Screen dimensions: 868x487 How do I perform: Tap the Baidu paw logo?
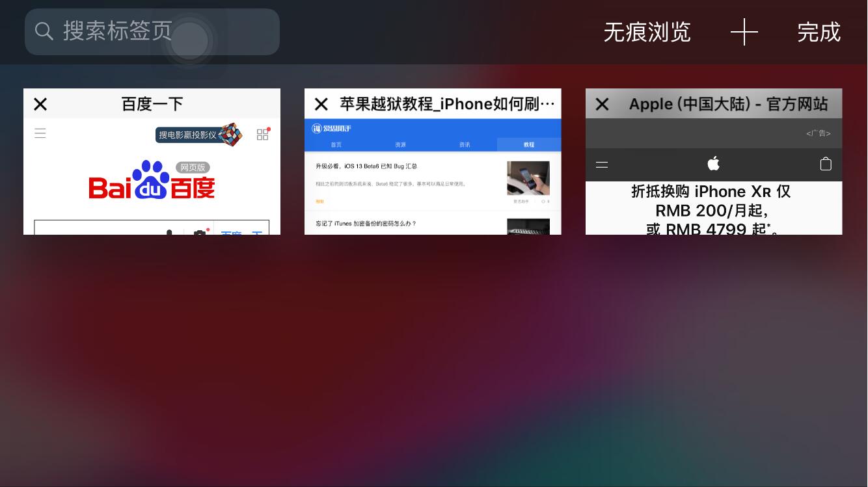(151, 179)
